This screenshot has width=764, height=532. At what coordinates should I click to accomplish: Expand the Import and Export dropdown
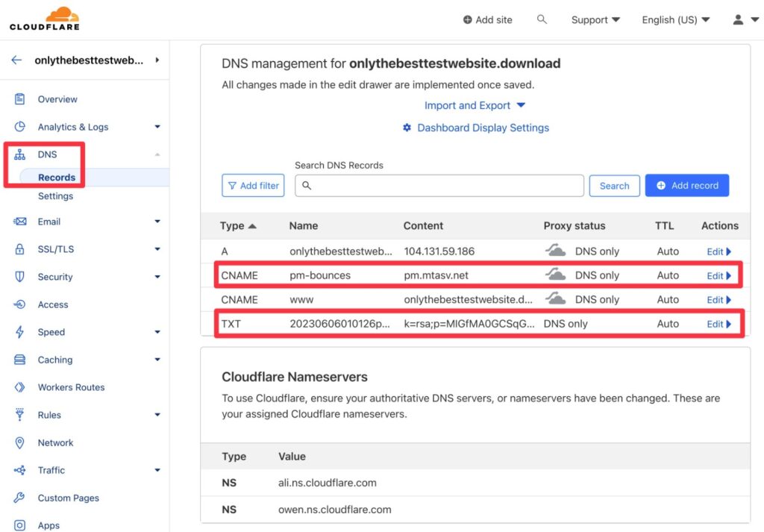point(475,105)
